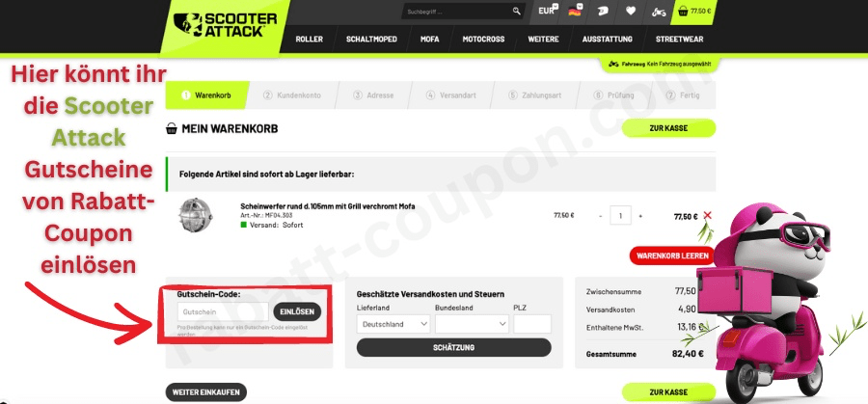
Task: Remove the item with red X
Action: tap(707, 215)
